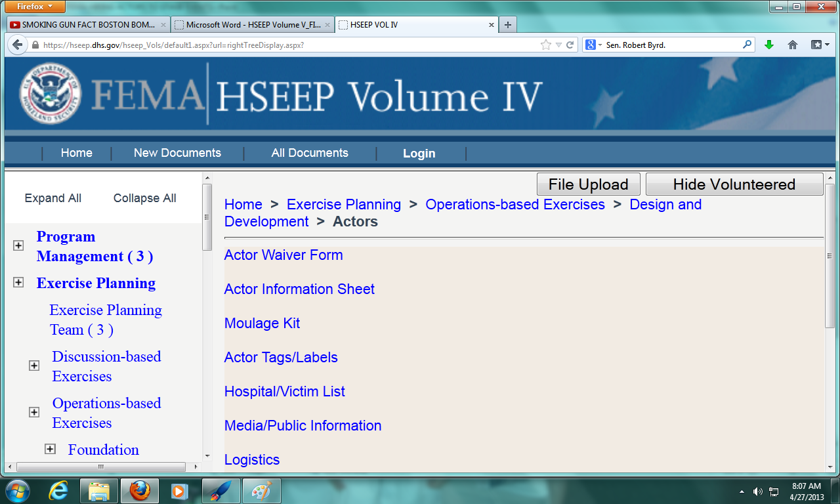The image size is (840, 504).
Task: Open Windows Media Player from taskbar
Action: [180, 491]
